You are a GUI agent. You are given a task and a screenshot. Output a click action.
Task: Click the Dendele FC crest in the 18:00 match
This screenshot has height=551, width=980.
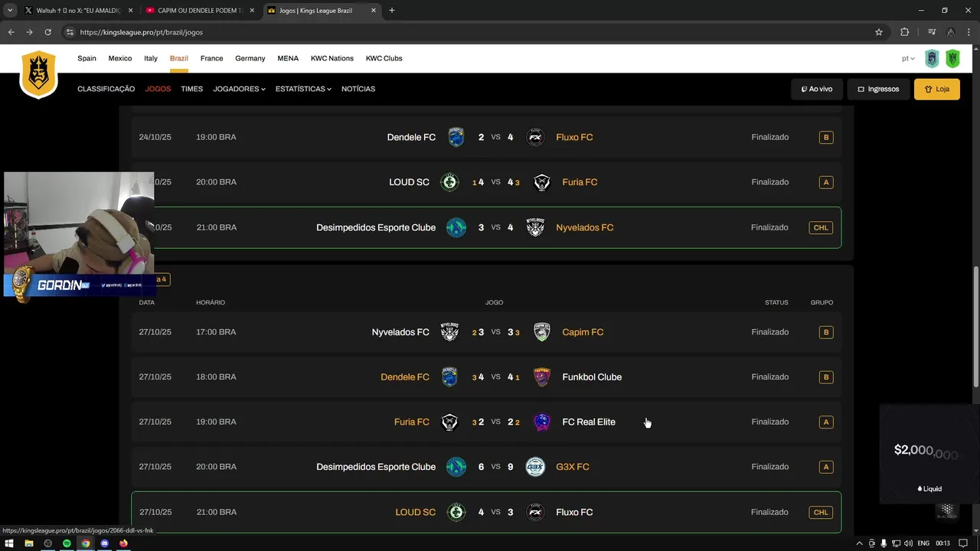[x=449, y=377]
